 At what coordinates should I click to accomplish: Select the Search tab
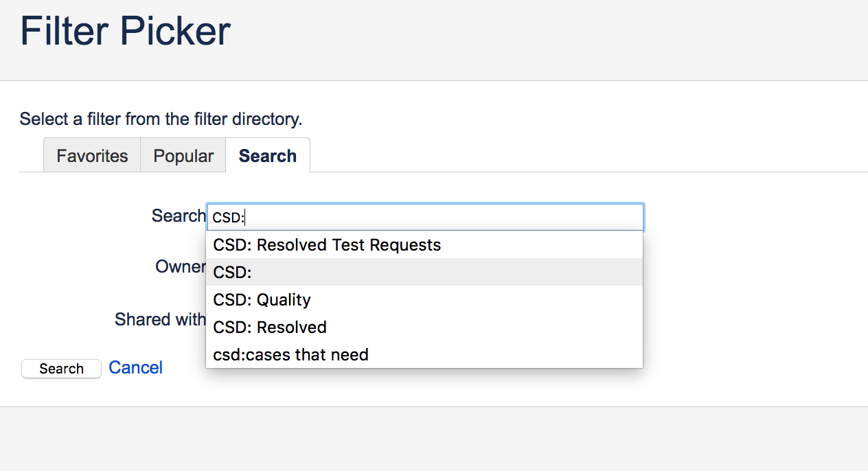268,156
